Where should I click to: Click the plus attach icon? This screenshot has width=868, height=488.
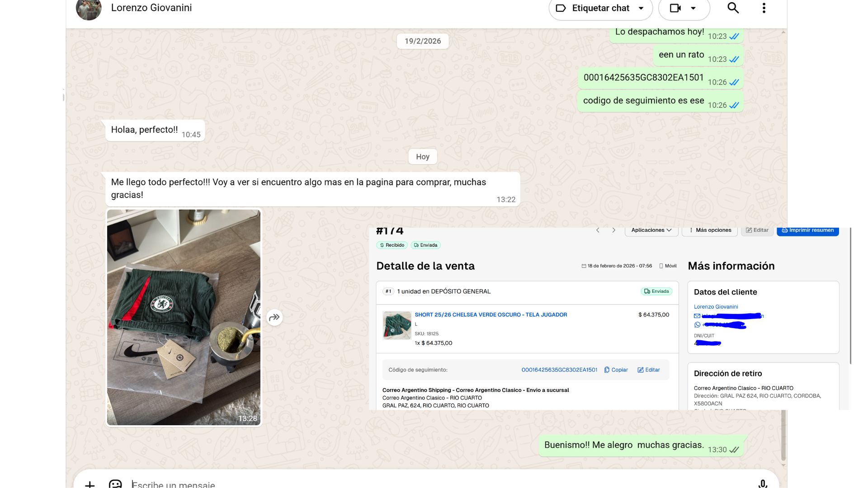pos(90,484)
